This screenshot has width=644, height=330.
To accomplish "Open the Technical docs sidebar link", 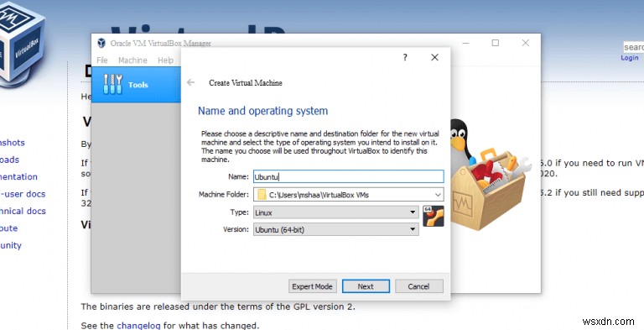I will click(x=23, y=211).
